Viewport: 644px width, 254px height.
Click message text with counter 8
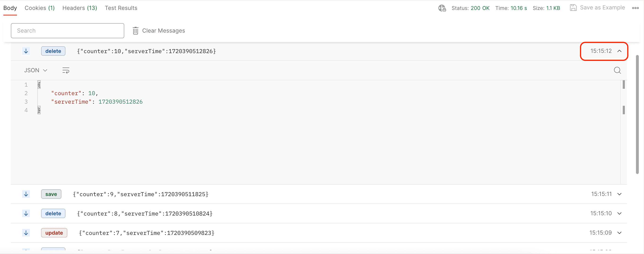[x=145, y=214]
